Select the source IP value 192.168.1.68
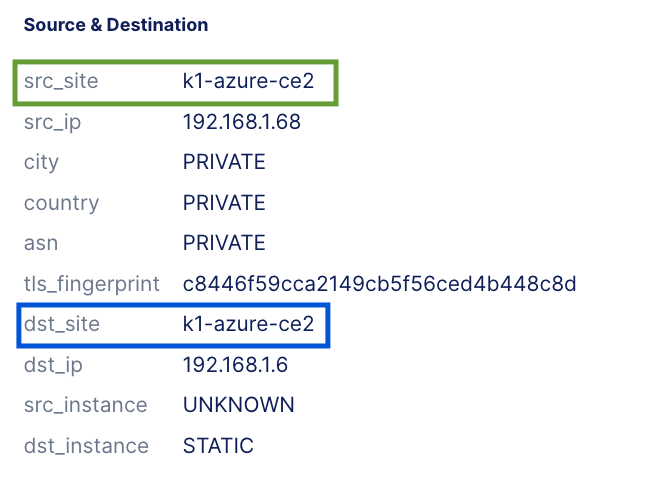 coord(241,123)
